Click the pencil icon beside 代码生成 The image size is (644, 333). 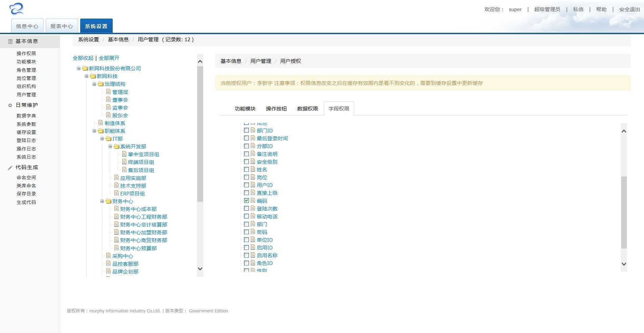coord(10,168)
